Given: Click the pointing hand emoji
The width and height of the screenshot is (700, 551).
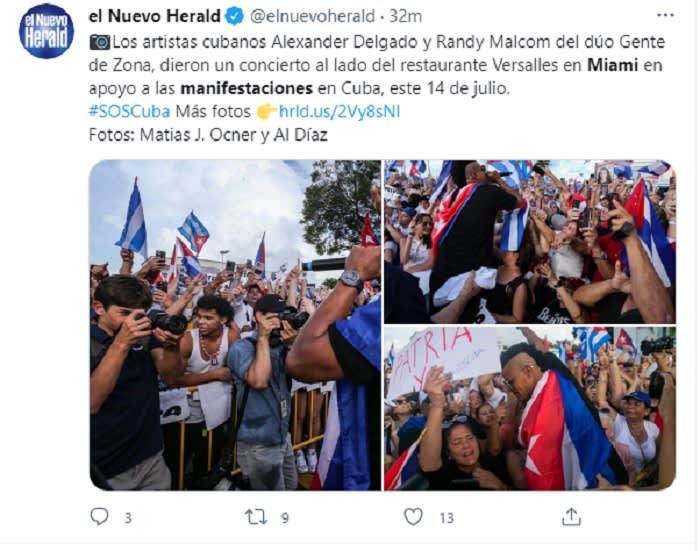Looking at the screenshot, I should click(x=267, y=112).
